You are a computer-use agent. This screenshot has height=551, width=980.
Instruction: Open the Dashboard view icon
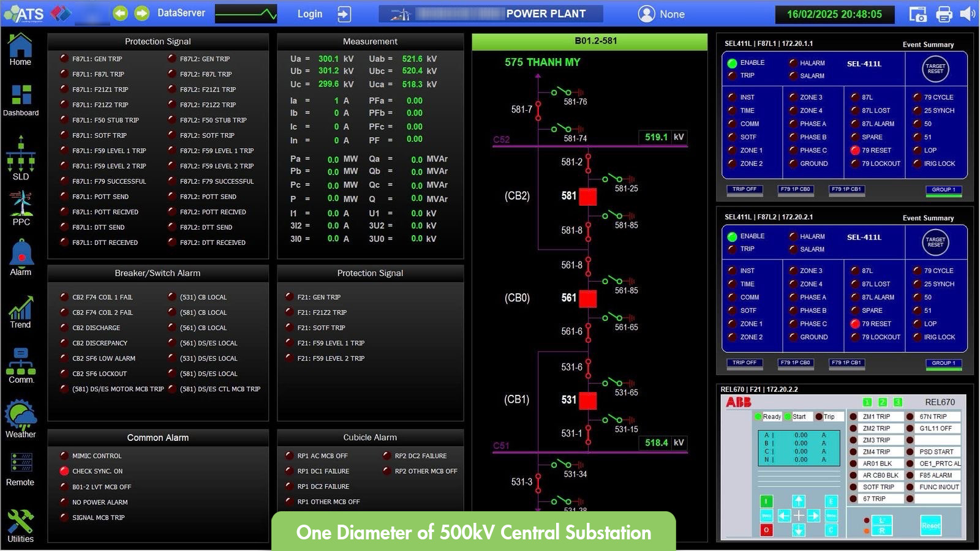(x=21, y=100)
